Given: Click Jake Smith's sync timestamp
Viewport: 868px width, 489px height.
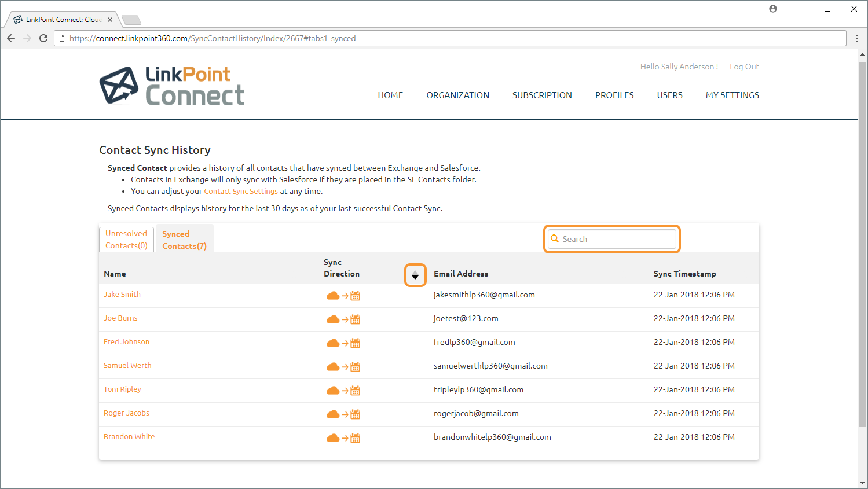Looking at the screenshot, I should point(694,295).
